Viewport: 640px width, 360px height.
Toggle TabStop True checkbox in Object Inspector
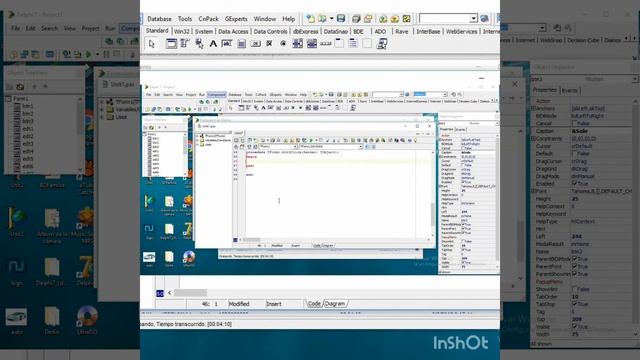click(575, 304)
